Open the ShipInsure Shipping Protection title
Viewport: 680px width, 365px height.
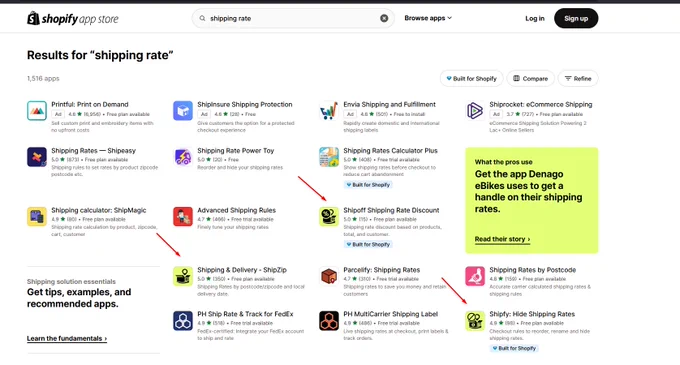245,104
